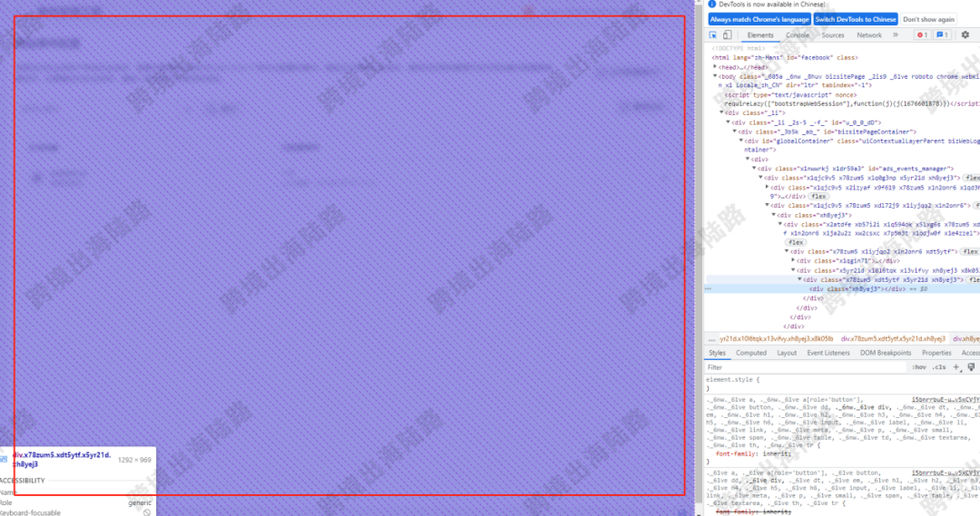
Task: Switch to the Elements tab
Action: click(760, 35)
